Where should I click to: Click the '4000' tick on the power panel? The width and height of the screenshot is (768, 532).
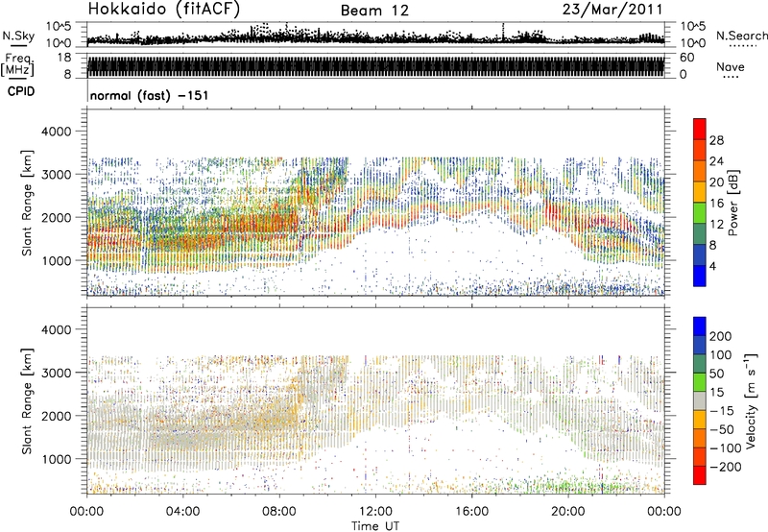(x=56, y=132)
